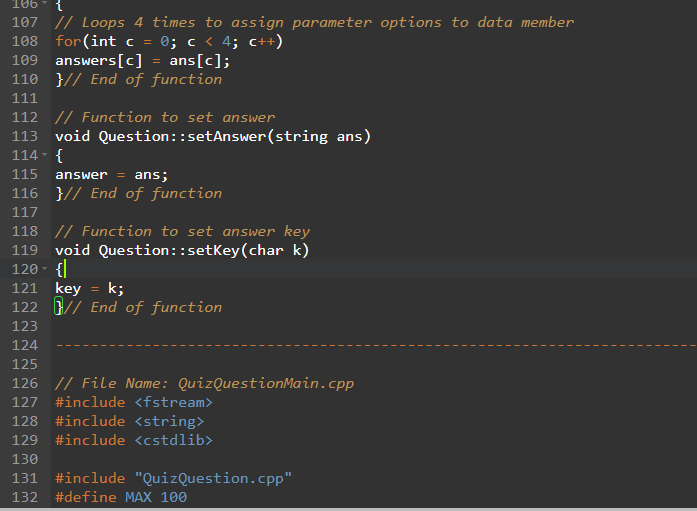Click line number 131 in the gutter
The height and width of the screenshot is (511, 697).
click(x=23, y=478)
